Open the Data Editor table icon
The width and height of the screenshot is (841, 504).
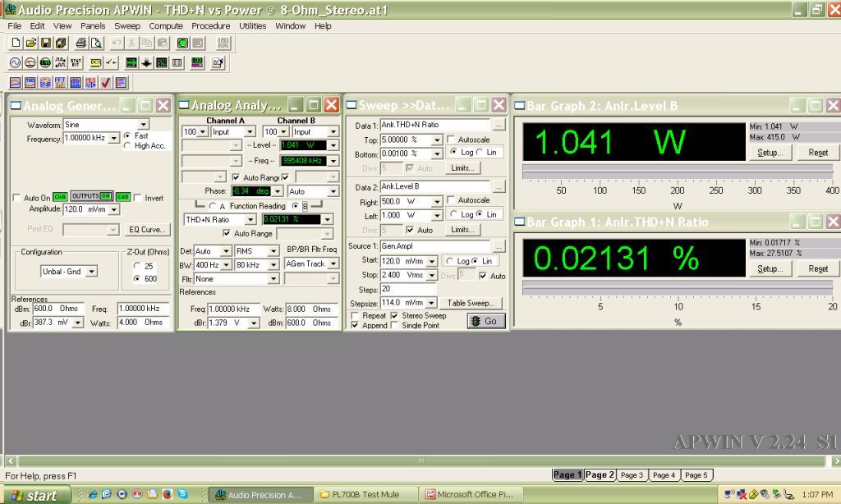(x=177, y=62)
